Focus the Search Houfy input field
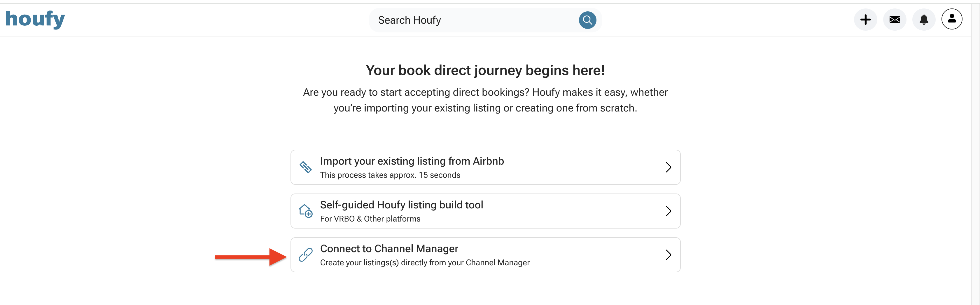The height and width of the screenshot is (305, 980). [472, 20]
